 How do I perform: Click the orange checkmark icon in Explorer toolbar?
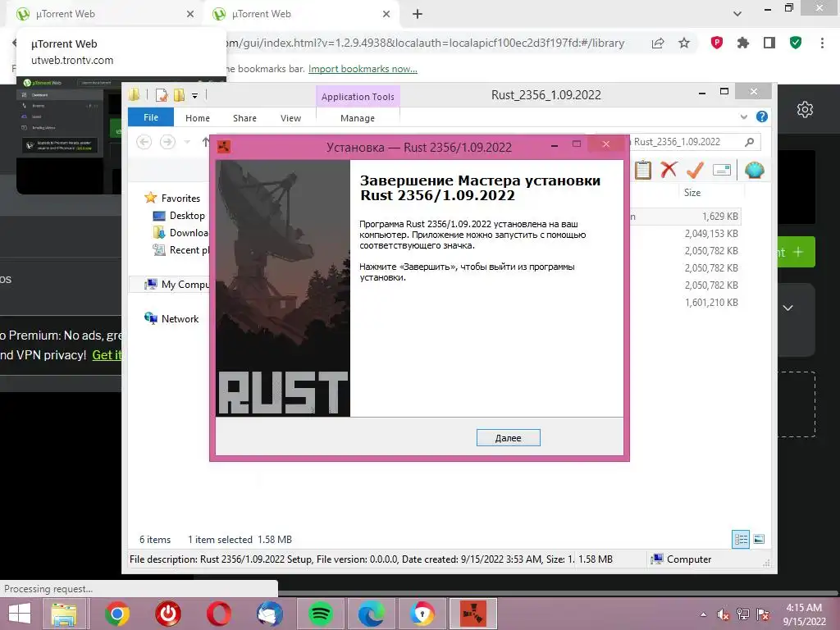pos(695,170)
